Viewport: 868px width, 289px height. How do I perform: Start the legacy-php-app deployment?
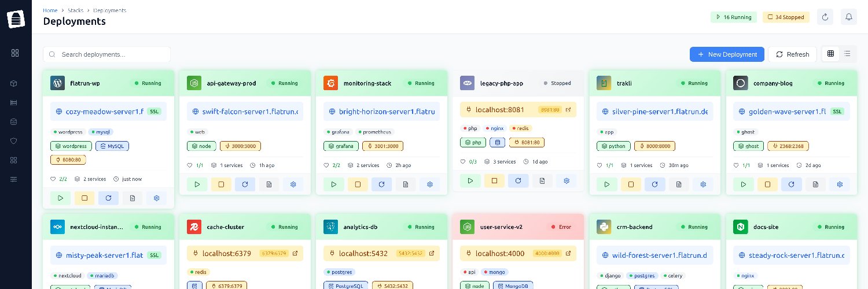[470, 180]
